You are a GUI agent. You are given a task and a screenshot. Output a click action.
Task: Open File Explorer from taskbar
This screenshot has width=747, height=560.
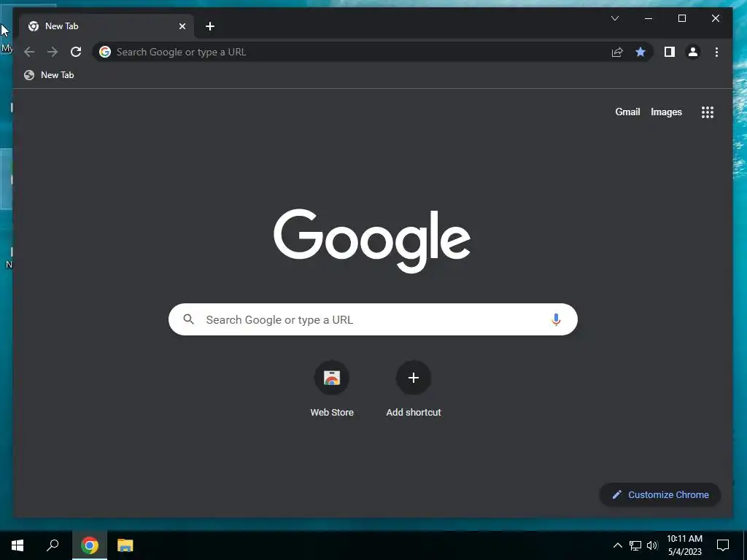pyautogui.click(x=125, y=545)
